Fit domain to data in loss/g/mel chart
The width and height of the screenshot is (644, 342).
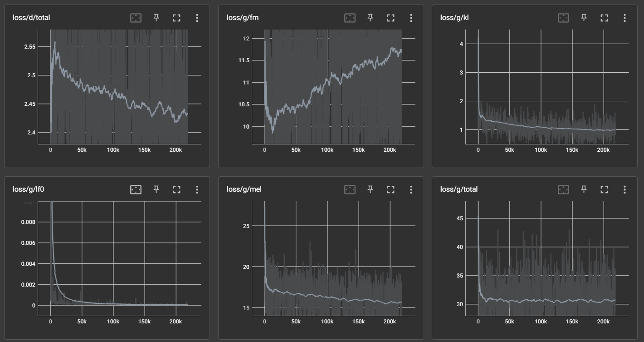tap(350, 189)
